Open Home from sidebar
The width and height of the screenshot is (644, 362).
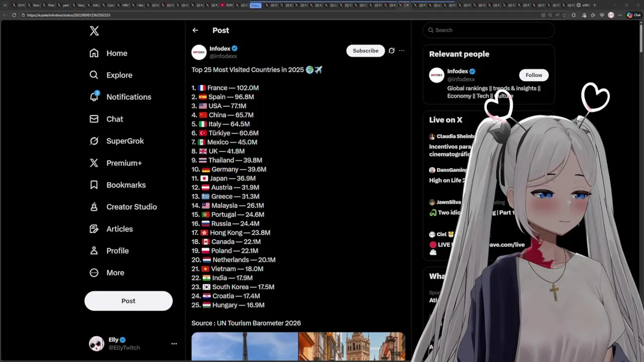coord(108,53)
